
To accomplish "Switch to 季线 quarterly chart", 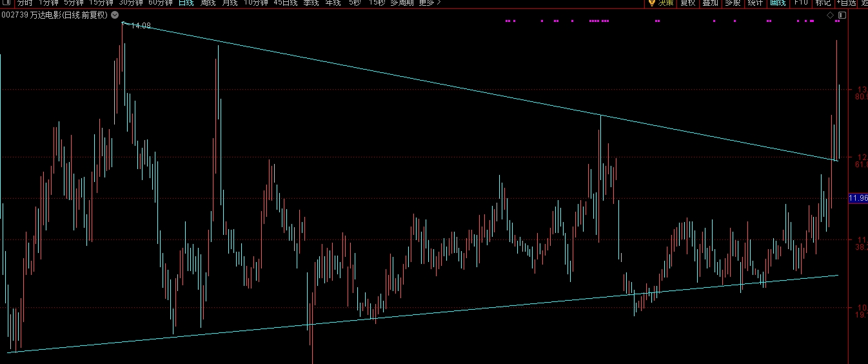I will click(311, 3).
